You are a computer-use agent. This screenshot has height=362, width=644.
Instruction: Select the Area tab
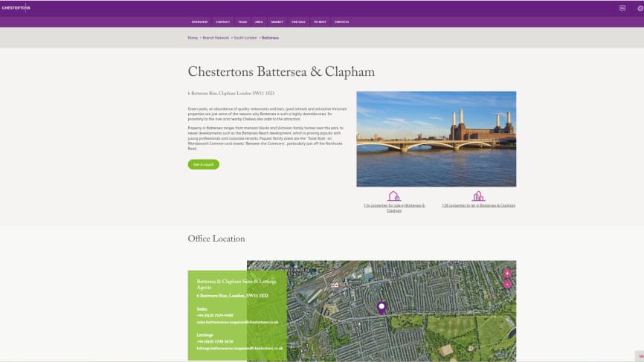pyautogui.click(x=259, y=22)
